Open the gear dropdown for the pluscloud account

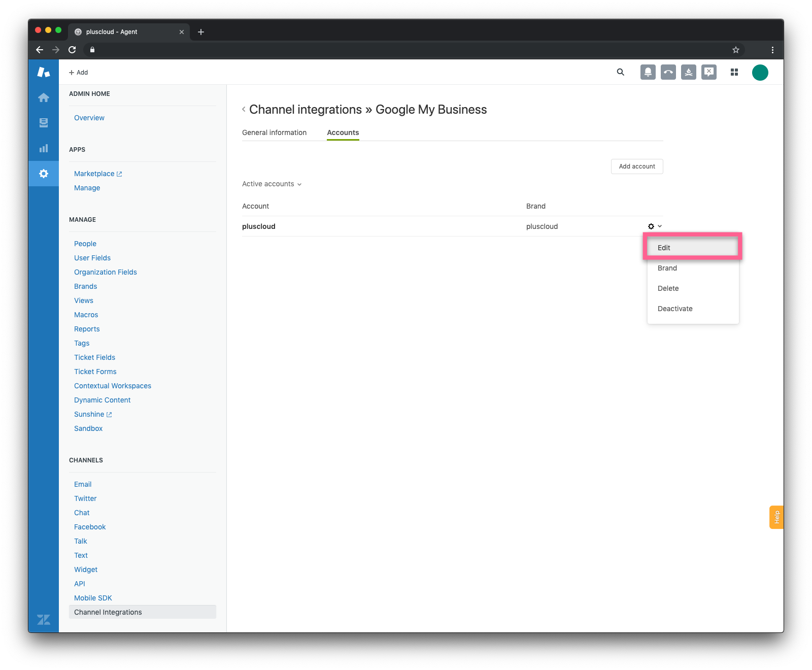click(655, 226)
